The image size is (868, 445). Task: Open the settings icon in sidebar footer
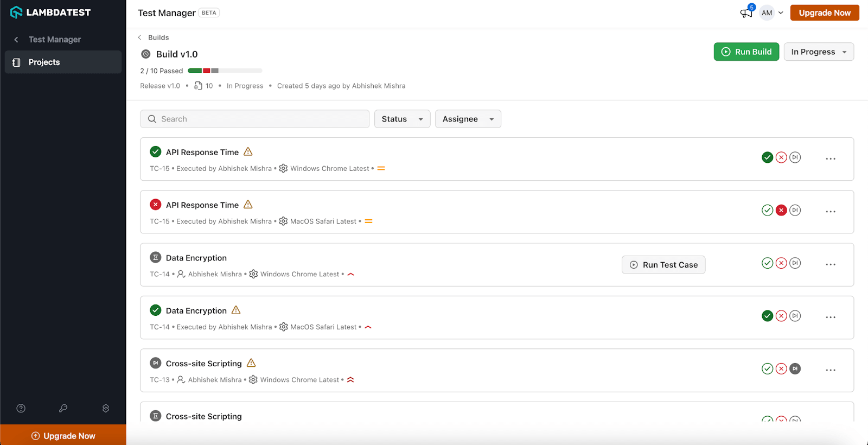click(x=106, y=408)
